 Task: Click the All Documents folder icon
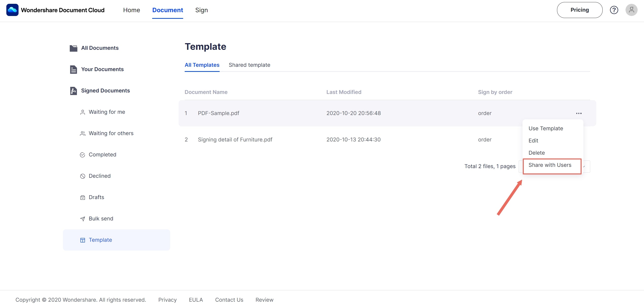[x=74, y=48]
